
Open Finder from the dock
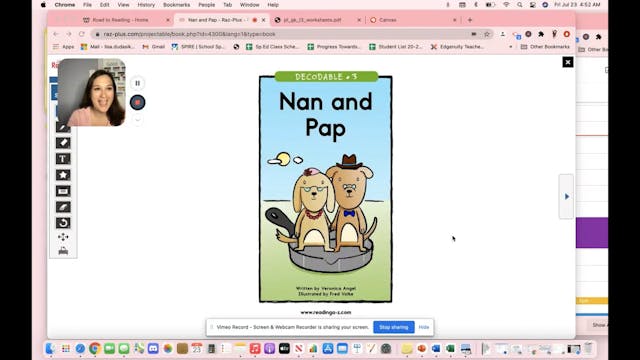pos(51,349)
